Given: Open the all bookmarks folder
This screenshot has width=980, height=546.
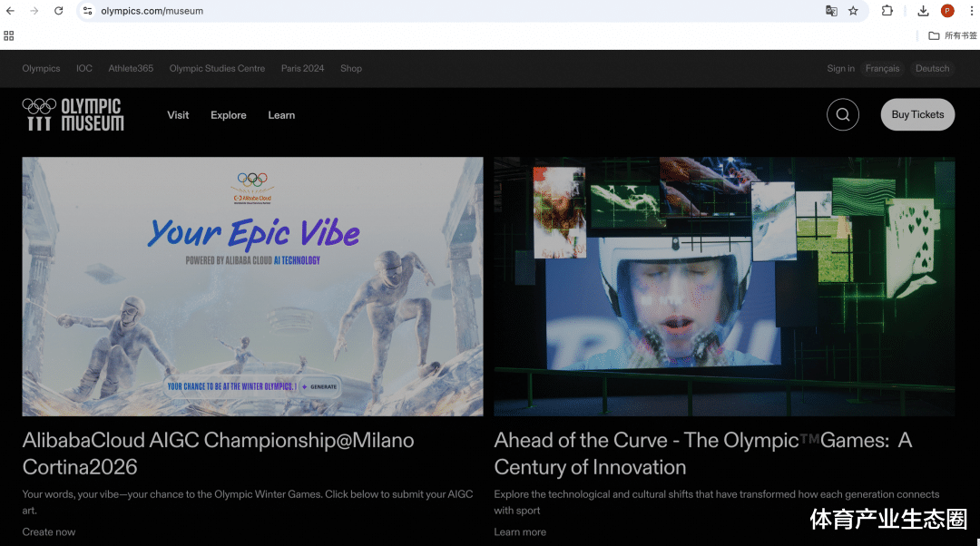Looking at the screenshot, I should coord(953,35).
